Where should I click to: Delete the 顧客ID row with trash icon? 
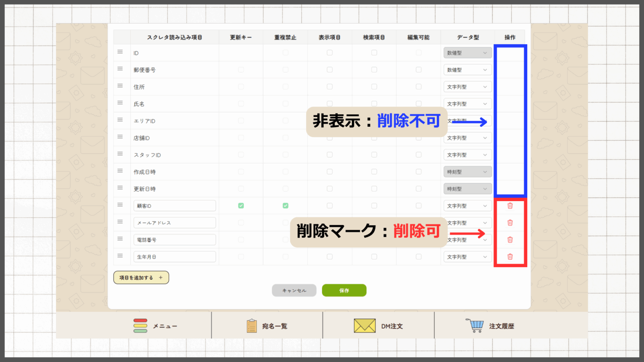510,206
